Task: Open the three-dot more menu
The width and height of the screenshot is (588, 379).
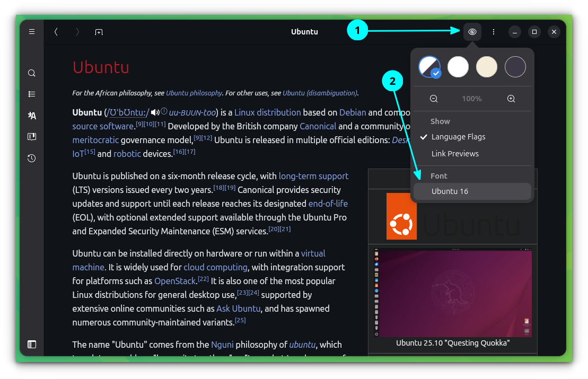Action: [x=494, y=32]
